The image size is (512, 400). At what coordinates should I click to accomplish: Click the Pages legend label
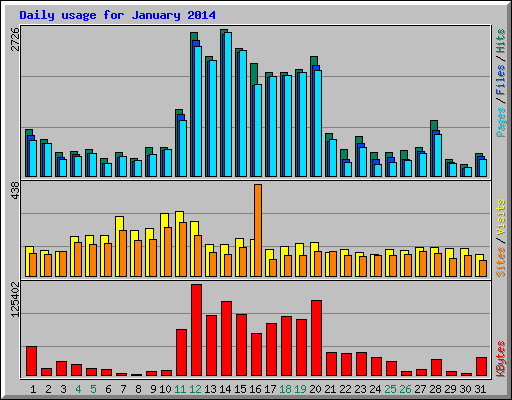501,122
